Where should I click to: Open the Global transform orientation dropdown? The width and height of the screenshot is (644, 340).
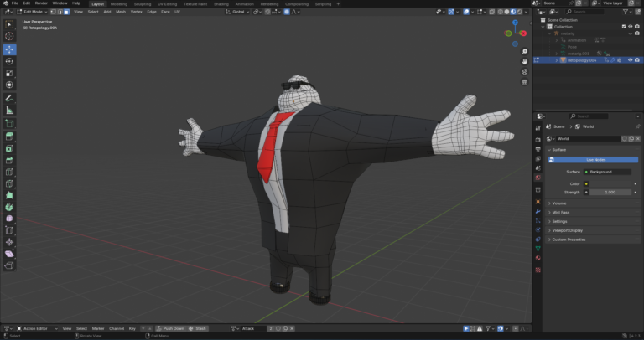tap(240, 12)
